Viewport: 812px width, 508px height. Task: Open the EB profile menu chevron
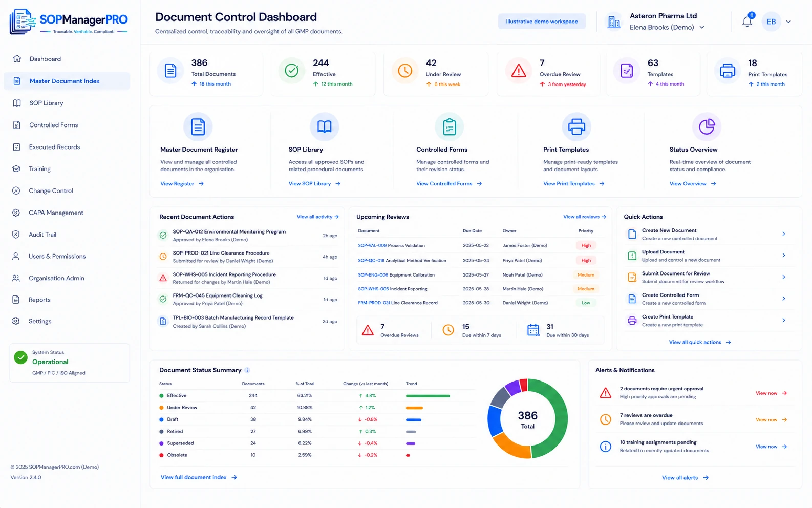pyautogui.click(x=788, y=22)
